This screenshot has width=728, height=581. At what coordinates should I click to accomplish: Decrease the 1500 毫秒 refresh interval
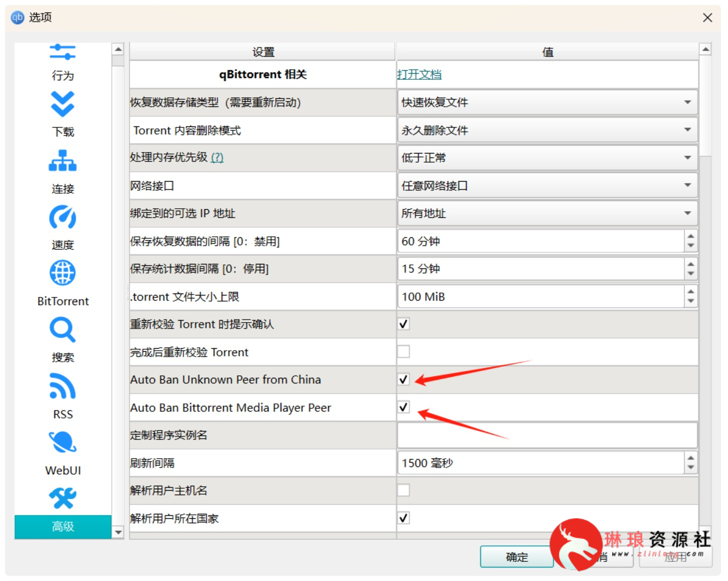tap(691, 468)
